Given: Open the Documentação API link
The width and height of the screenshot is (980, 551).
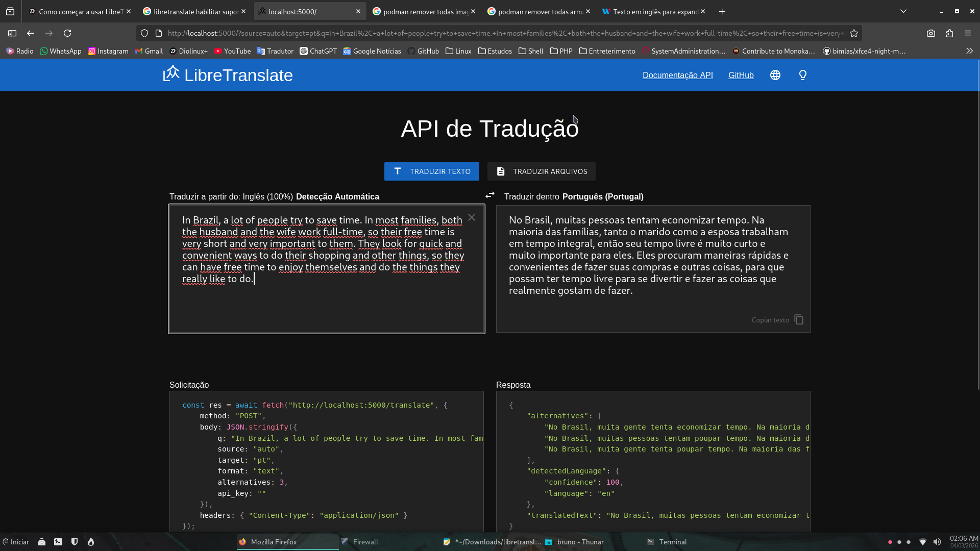Looking at the screenshot, I should (x=677, y=76).
